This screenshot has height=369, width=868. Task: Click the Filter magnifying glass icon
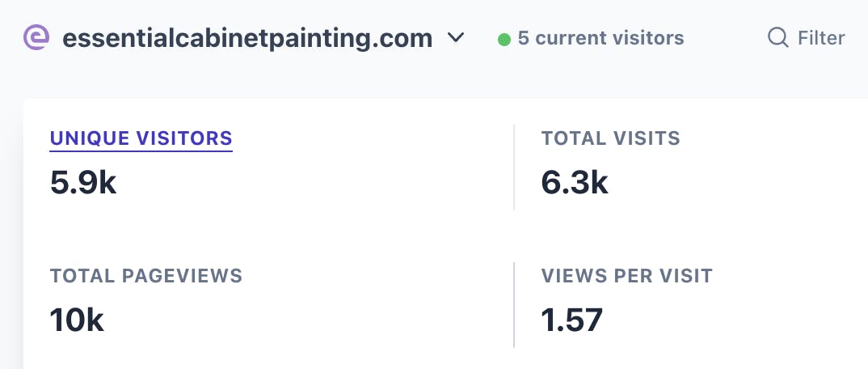click(x=777, y=37)
